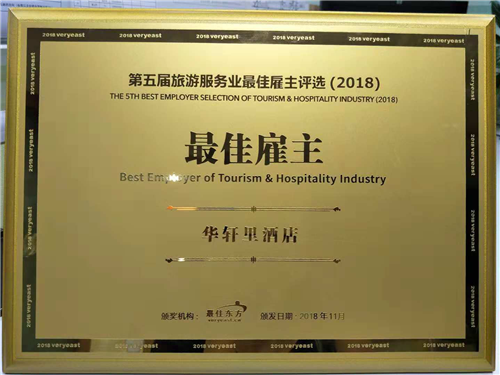500x375 pixels.
Task: Click the bottom-right corner 2018 veryeast border label
Action: (x=444, y=345)
